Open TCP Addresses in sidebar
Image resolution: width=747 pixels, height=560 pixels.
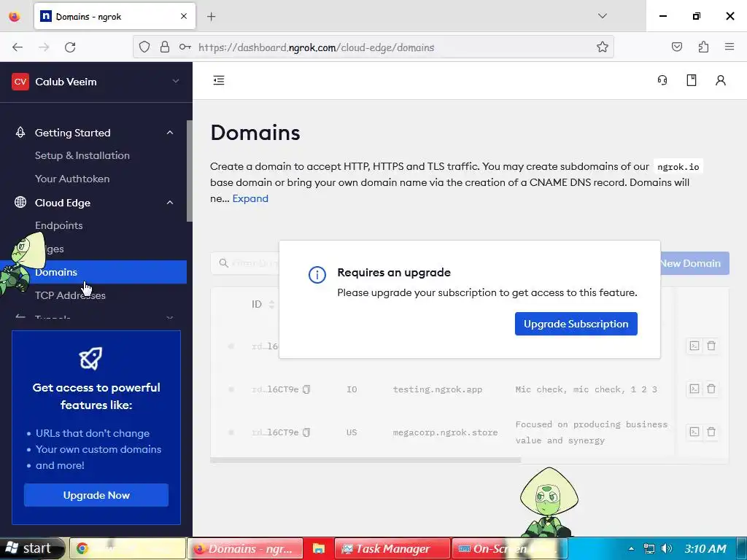[x=70, y=295]
